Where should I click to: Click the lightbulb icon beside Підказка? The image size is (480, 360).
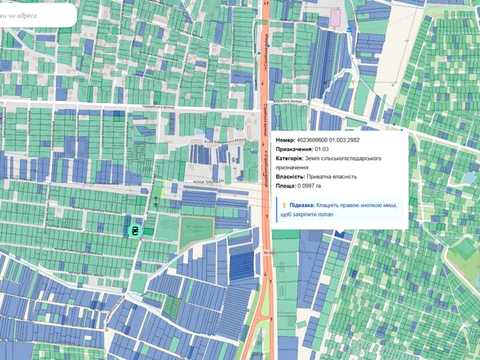pos(284,205)
